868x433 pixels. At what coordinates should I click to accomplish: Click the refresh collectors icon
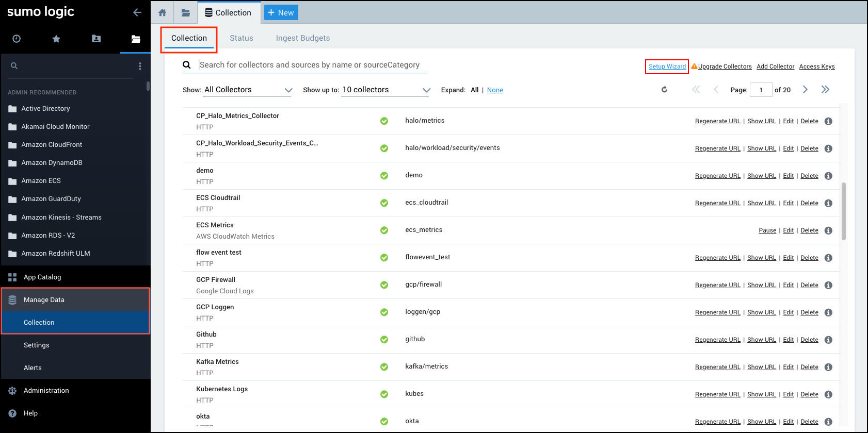pyautogui.click(x=665, y=90)
